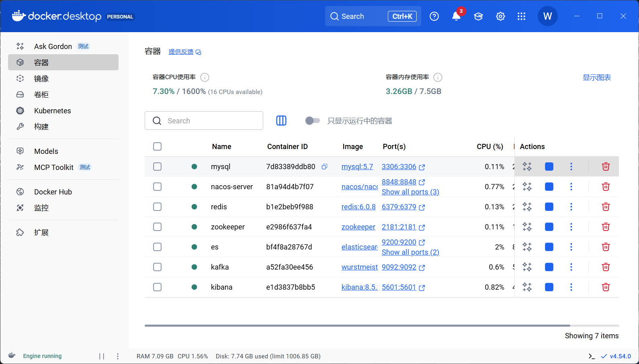Click the memory usage info icon
639x364 pixels.
click(x=438, y=77)
